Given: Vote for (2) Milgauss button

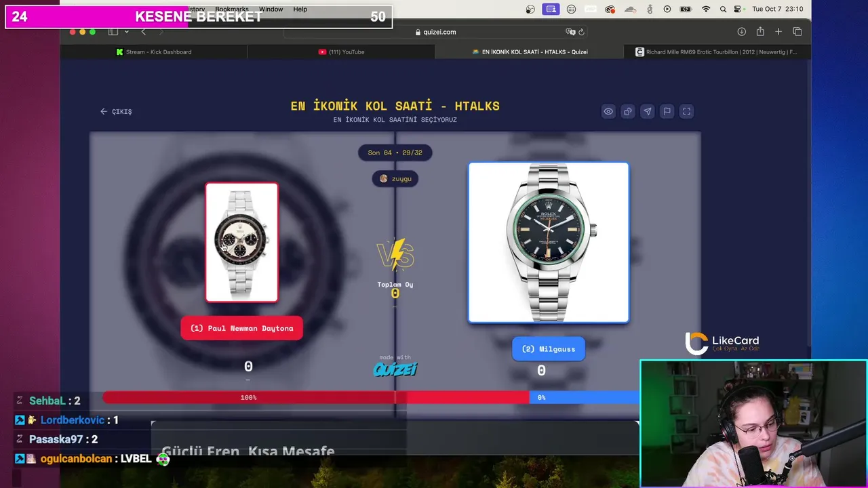Looking at the screenshot, I should point(548,349).
